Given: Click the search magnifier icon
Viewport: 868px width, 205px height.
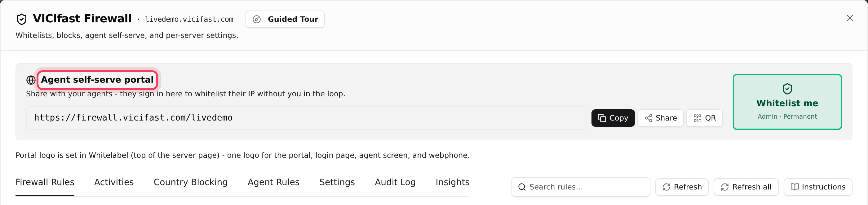Looking at the screenshot, I should click(522, 187).
